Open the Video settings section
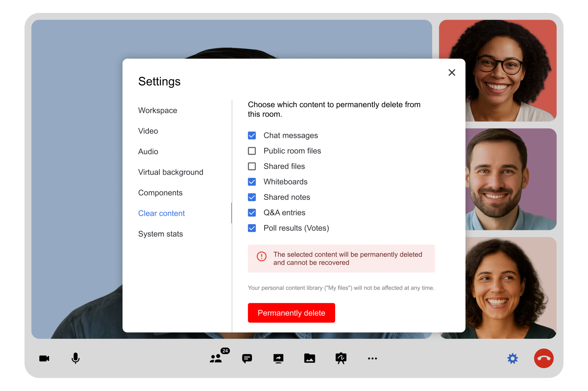 [x=148, y=131]
